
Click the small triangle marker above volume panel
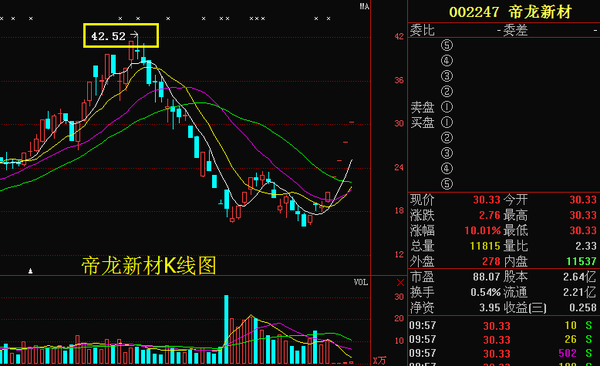[x=30, y=271]
